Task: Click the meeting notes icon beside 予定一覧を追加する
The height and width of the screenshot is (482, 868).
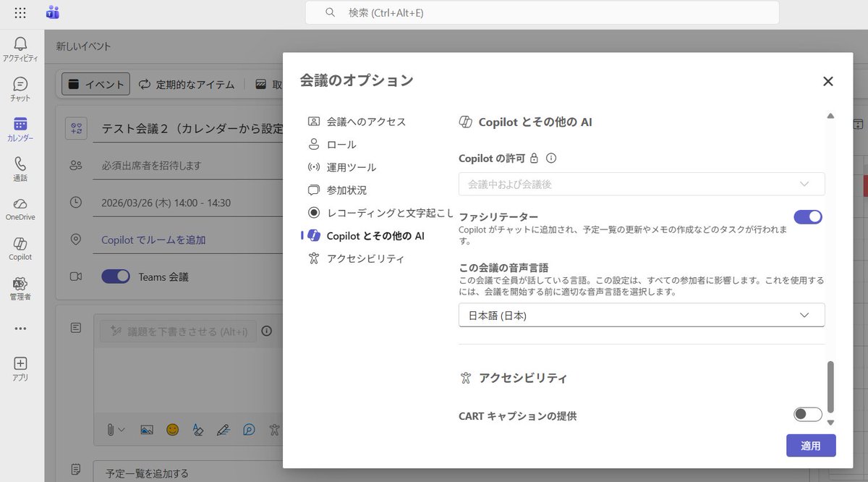Action: tap(76, 470)
